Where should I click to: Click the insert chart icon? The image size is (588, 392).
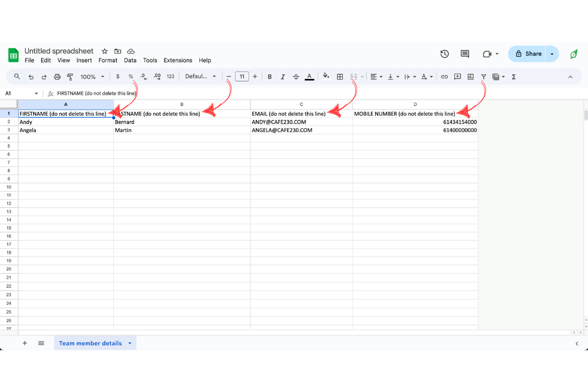click(x=470, y=77)
